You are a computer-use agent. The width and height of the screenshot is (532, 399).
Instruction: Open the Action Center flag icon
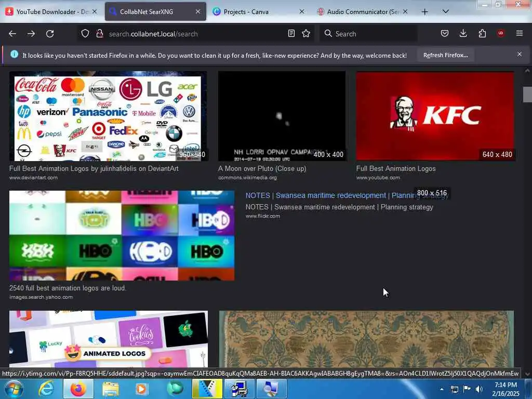point(467,389)
